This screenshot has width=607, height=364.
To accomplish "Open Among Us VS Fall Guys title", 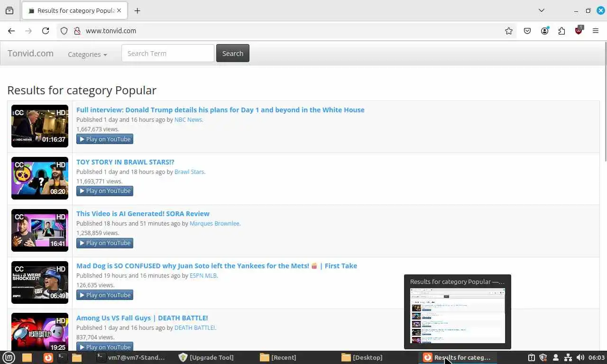I will pyautogui.click(x=142, y=318).
